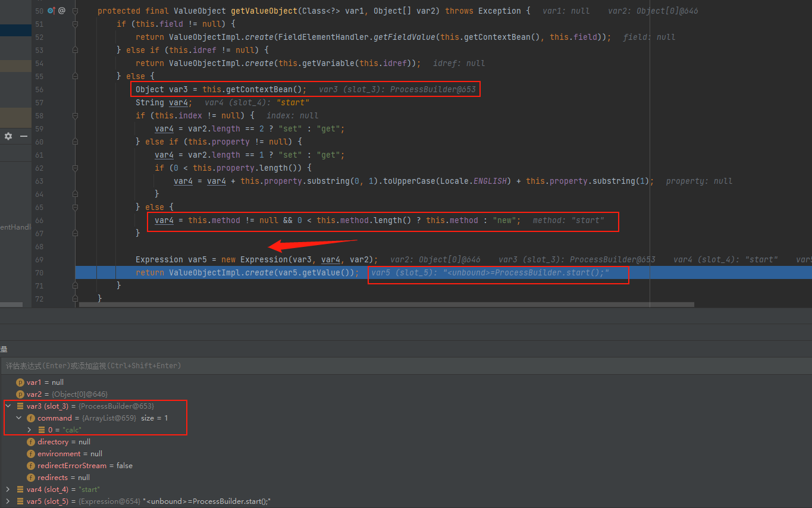
Task: Expand the var5 (slot_5) Expression node
Action: pyautogui.click(x=8, y=501)
